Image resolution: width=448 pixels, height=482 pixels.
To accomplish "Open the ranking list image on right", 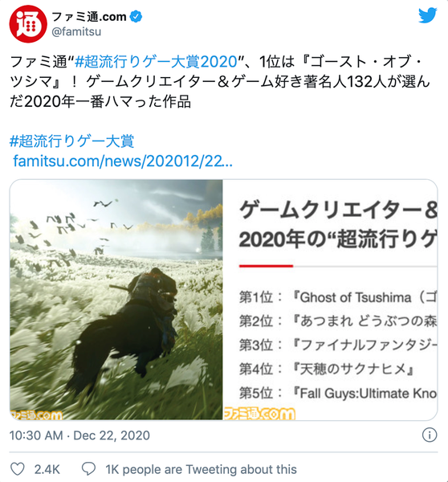I will pyautogui.click(x=330, y=300).
